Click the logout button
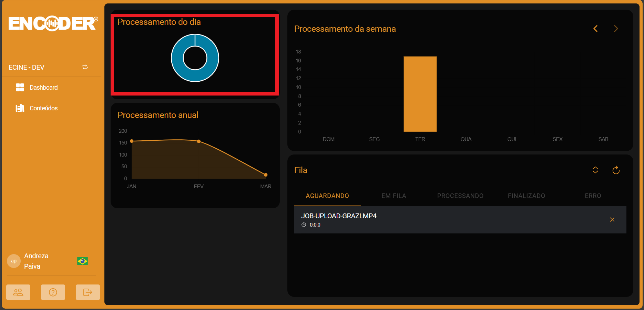This screenshot has height=310, width=644. (x=88, y=292)
